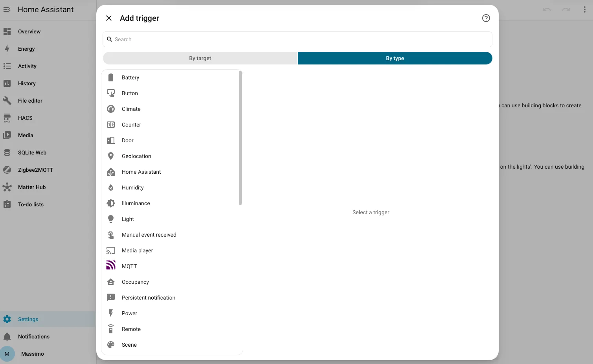This screenshot has width=593, height=364.
Task: Click the Home Assistant trigger icon
Action: (x=111, y=172)
